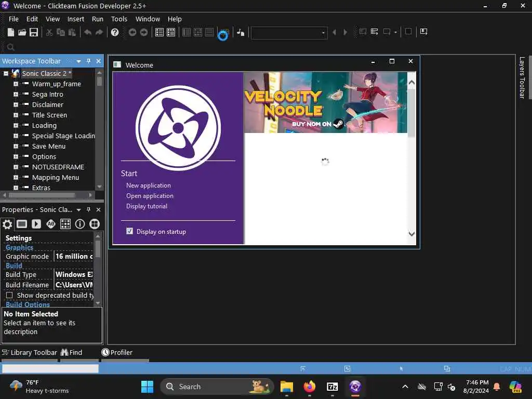Click the Paste clipboard icon
The height and width of the screenshot is (399, 532).
pyautogui.click(x=72, y=32)
